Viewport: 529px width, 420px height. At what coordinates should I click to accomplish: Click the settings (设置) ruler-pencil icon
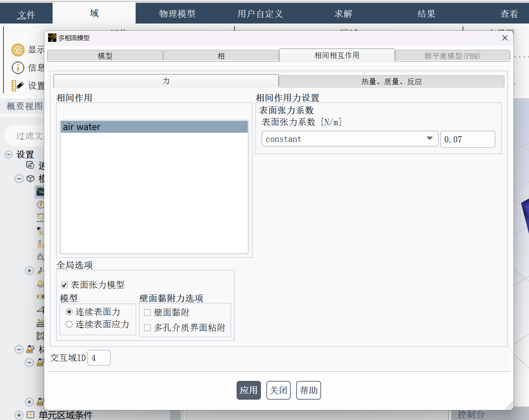pyautogui.click(x=18, y=85)
